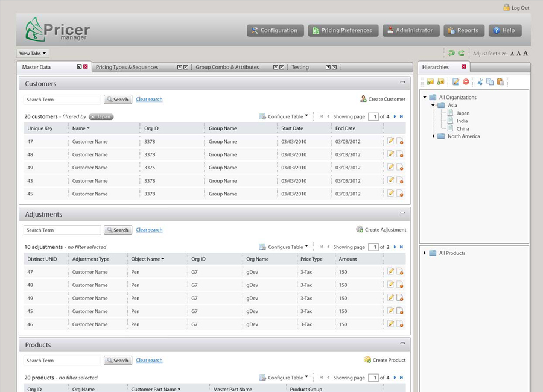The image size is (543, 392).
Task: Switch to Pricing Types & Sequences tab
Action: (127, 68)
